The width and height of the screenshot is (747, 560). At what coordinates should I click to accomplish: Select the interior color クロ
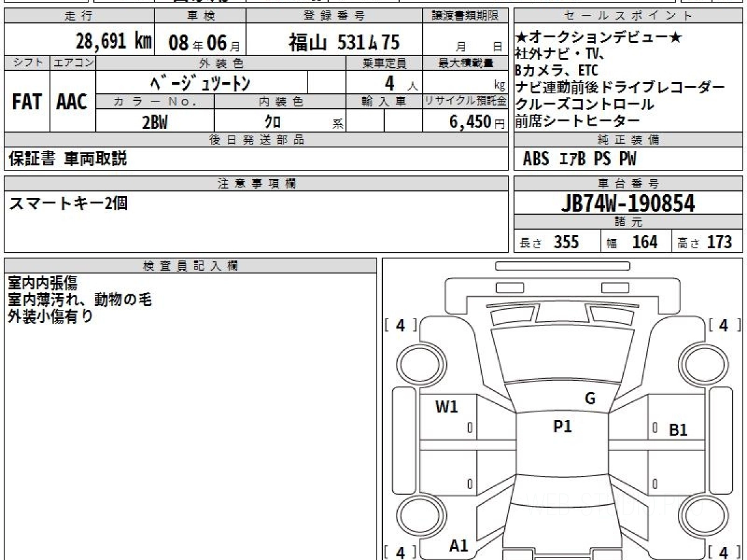(273, 122)
